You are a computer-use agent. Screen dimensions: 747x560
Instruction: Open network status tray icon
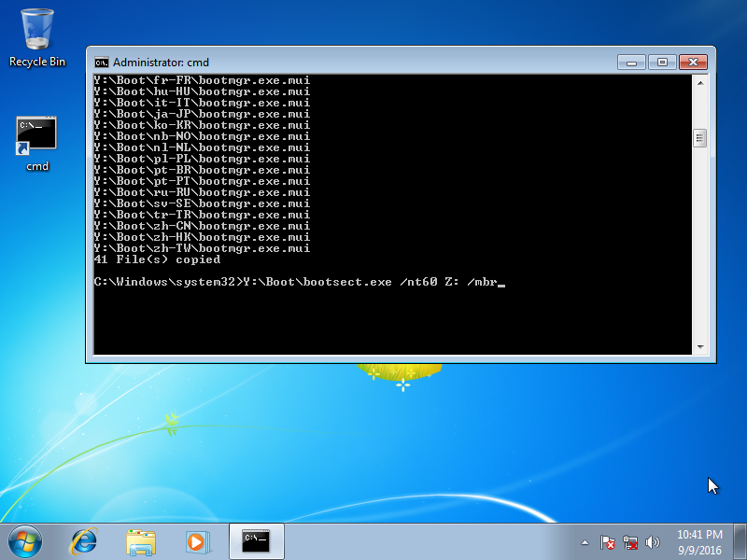(630, 542)
